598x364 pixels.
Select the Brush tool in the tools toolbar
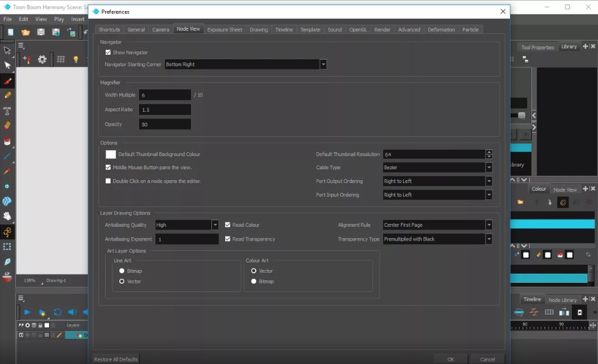pos(8,80)
